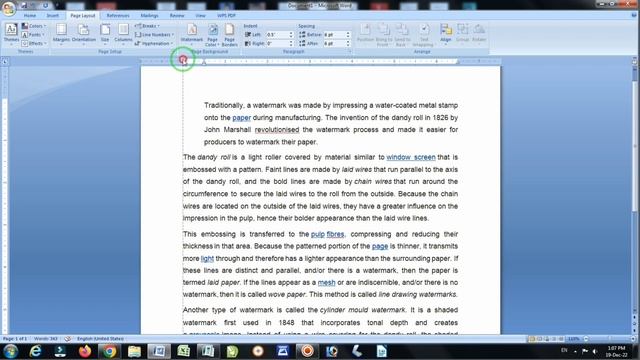The width and height of the screenshot is (640, 360).
Task: Open the Hyphenation dropdown
Action: click(154, 43)
